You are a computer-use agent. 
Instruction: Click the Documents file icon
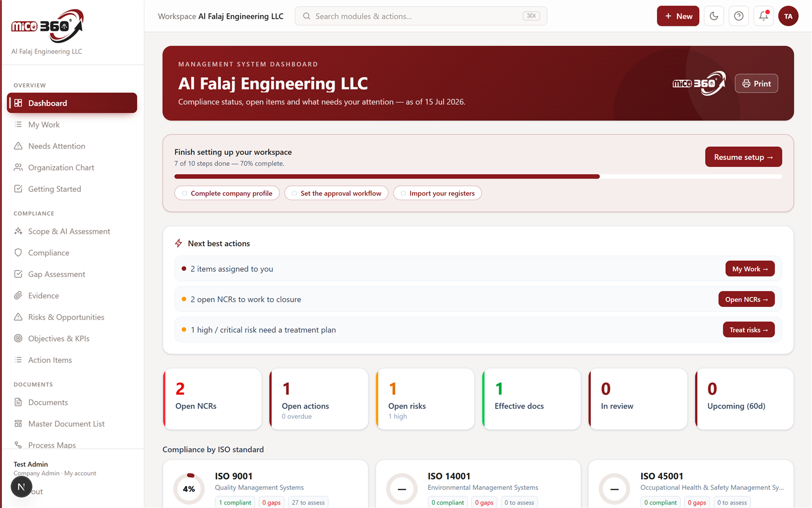18,402
